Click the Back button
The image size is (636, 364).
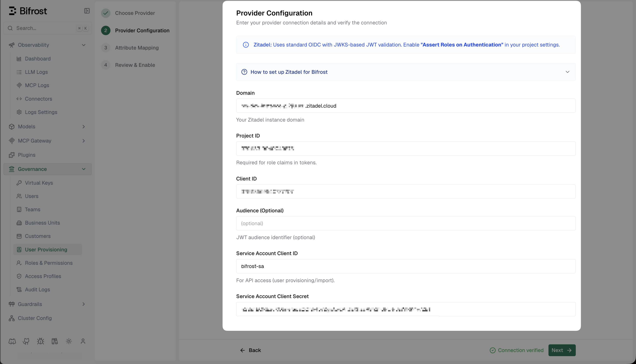click(251, 350)
